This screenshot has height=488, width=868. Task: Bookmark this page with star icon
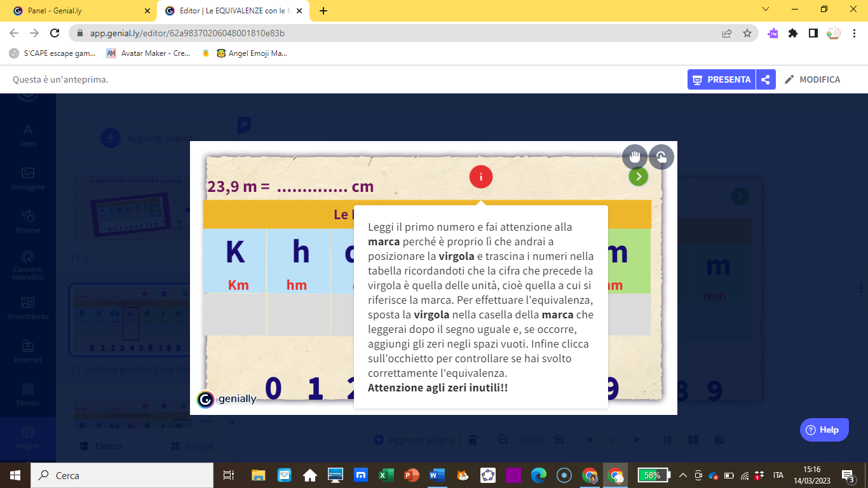(747, 33)
